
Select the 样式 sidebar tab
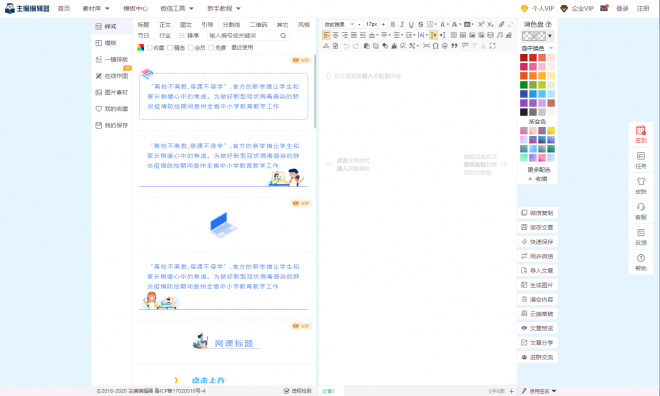(112, 27)
